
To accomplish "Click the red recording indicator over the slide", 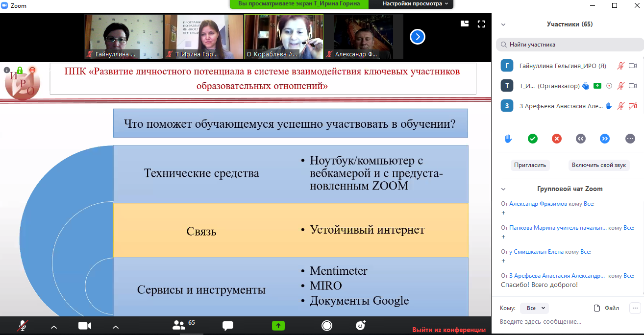I will point(32,70).
